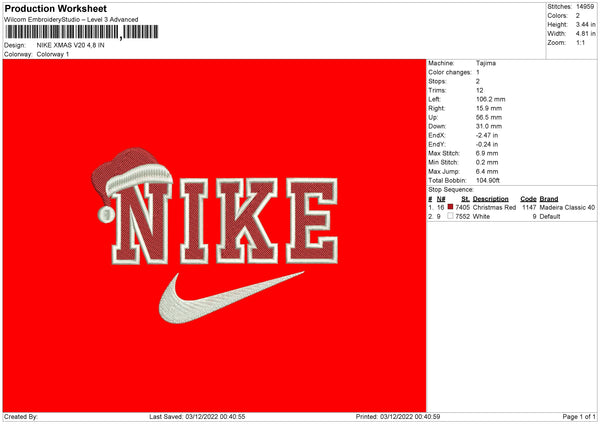Click the Max Stitch value 6.9 mm
The width and height of the screenshot is (600, 424).
pyautogui.click(x=487, y=153)
